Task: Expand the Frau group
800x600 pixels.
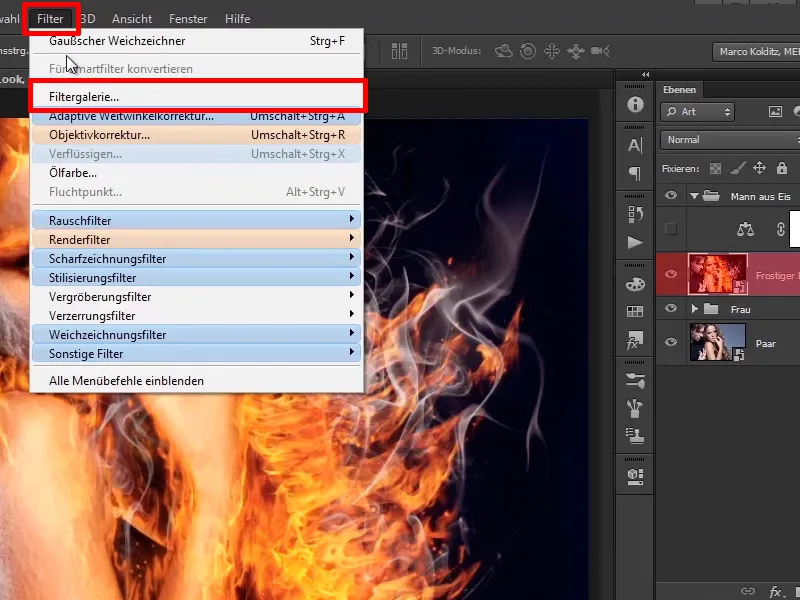Action: coord(694,309)
